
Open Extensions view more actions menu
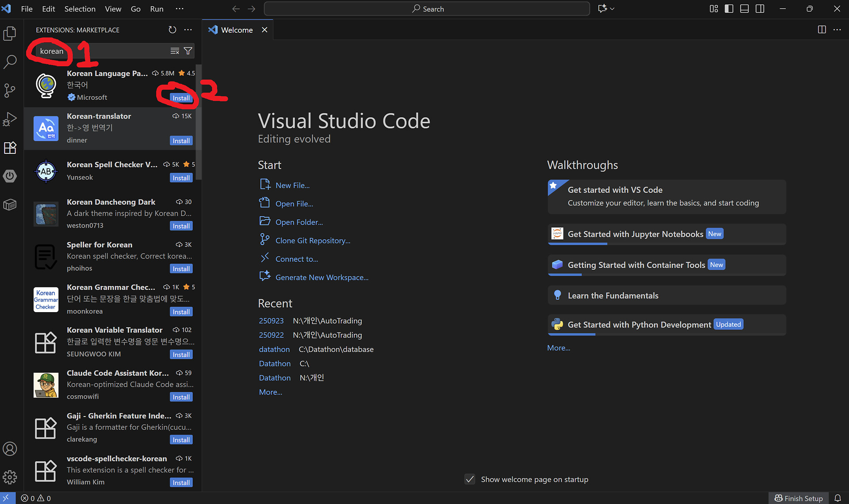pyautogui.click(x=188, y=30)
